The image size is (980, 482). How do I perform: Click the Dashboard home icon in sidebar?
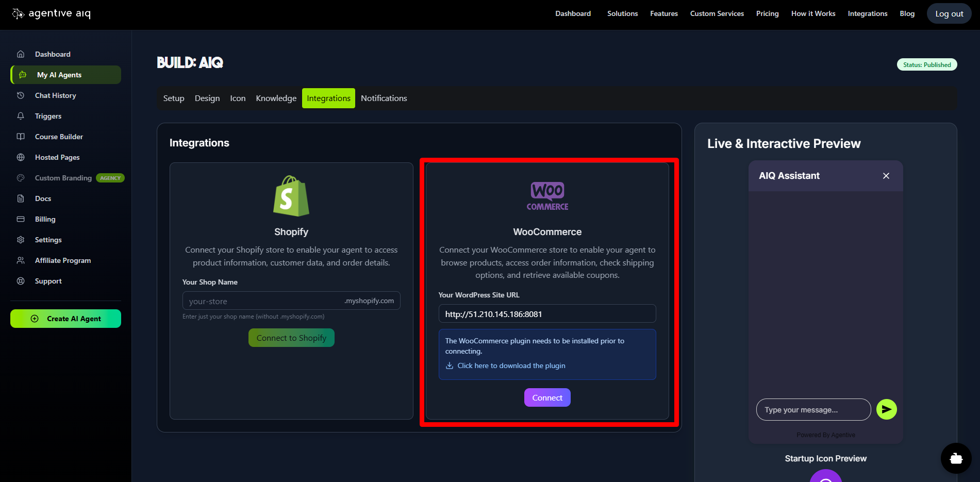coord(21,54)
